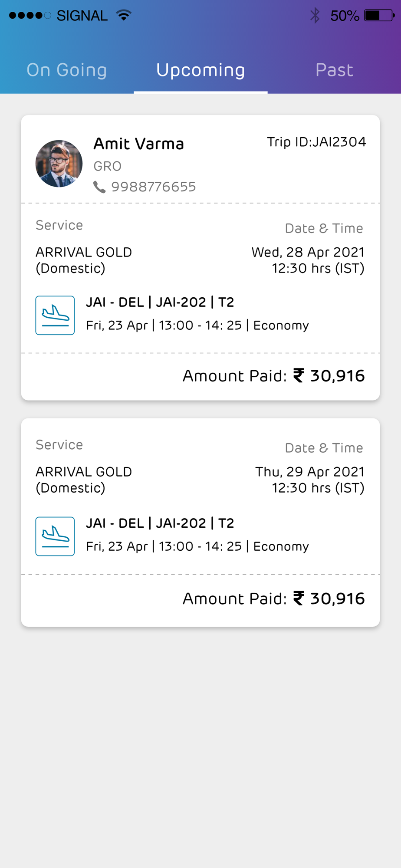
Task: Tap the signal strength dots
Action: click(30, 16)
